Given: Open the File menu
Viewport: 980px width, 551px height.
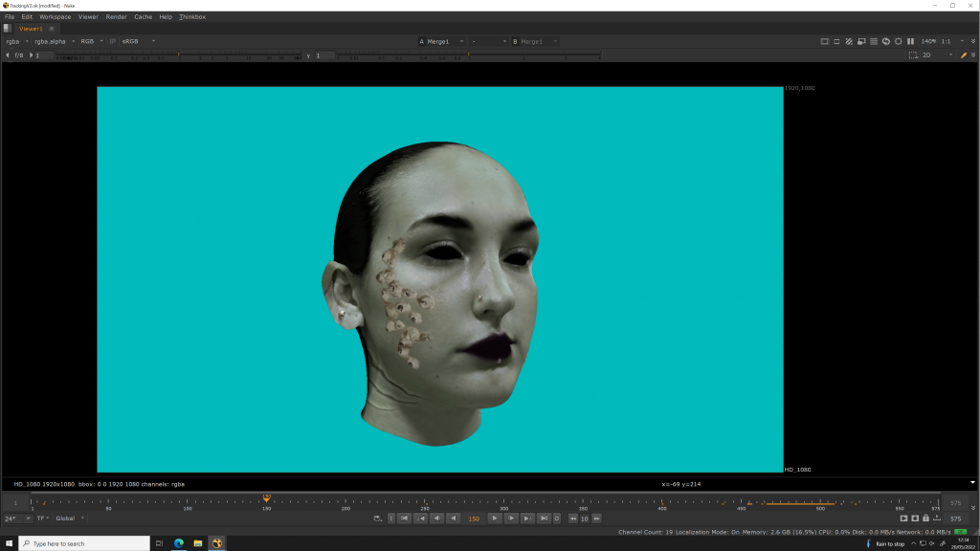Looking at the screenshot, I should (10, 17).
